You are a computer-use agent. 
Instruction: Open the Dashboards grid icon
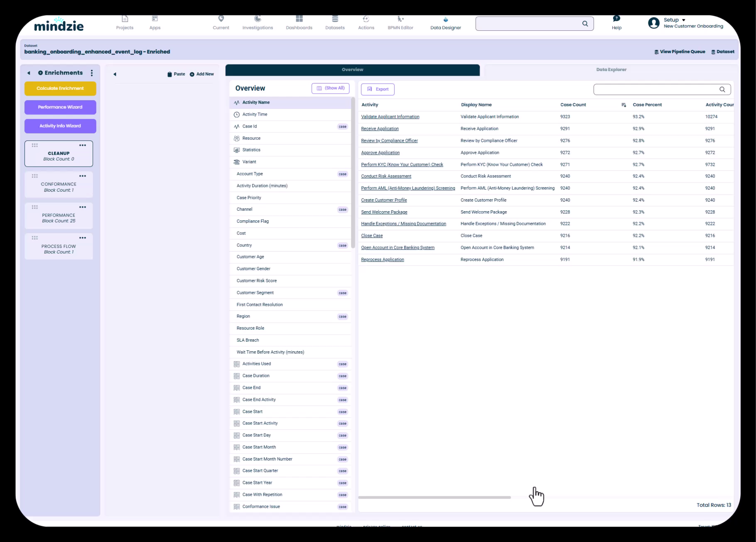[x=299, y=19]
